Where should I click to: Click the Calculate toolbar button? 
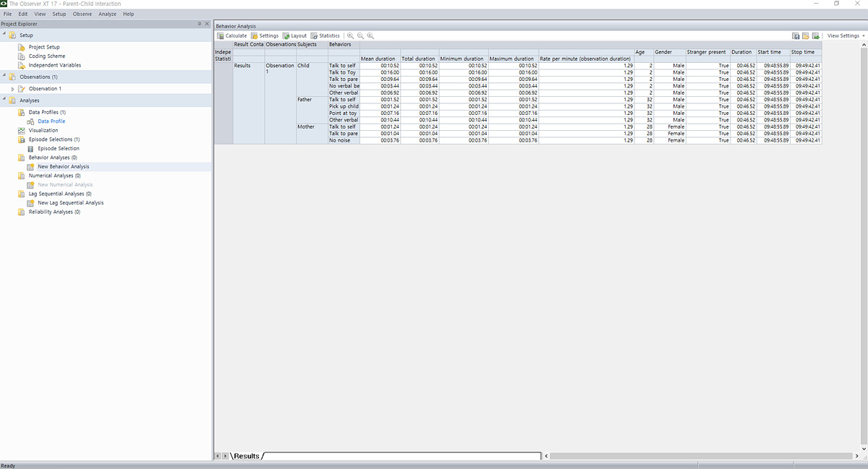232,35
